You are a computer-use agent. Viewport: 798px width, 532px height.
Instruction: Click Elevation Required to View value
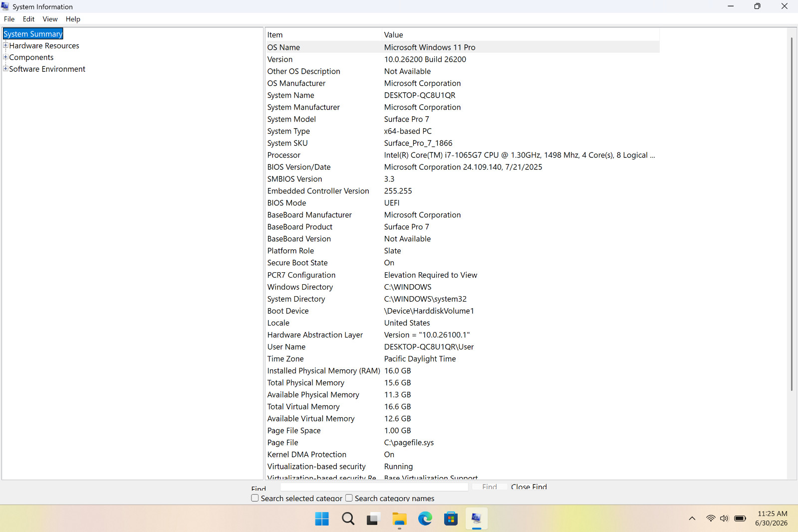(431, 275)
